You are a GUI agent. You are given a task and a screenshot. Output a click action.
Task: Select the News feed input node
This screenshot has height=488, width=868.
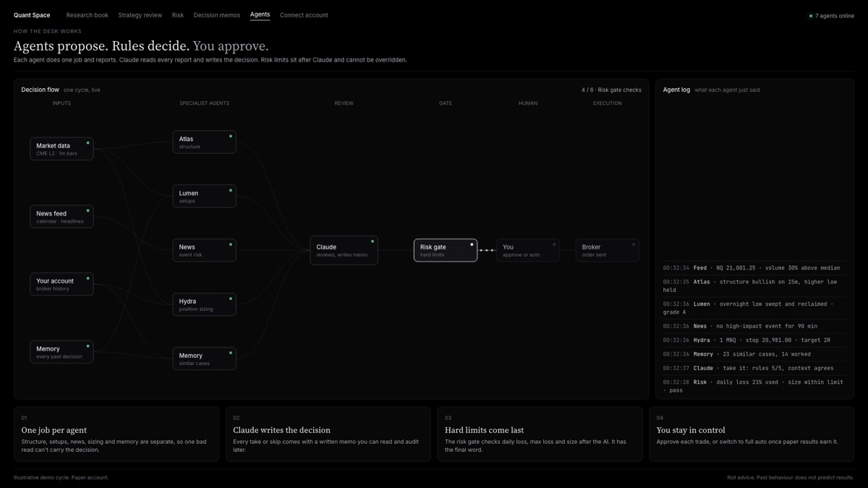tap(61, 217)
